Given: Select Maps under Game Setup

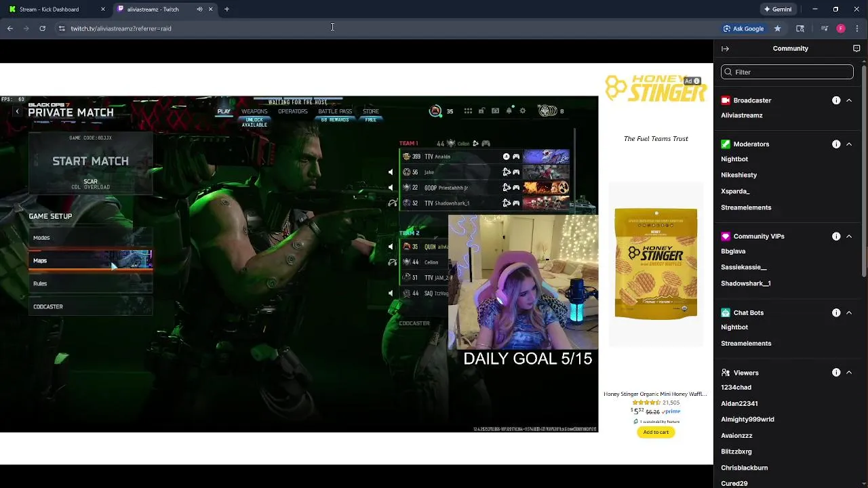Looking at the screenshot, I should [x=90, y=260].
